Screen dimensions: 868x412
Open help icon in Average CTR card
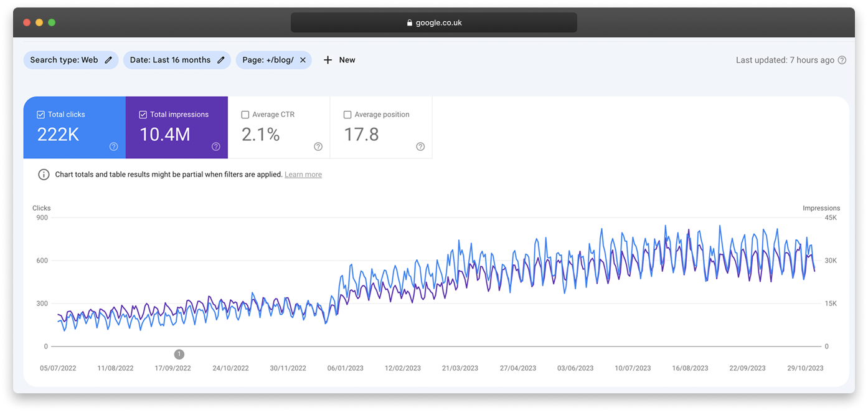(x=318, y=146)
